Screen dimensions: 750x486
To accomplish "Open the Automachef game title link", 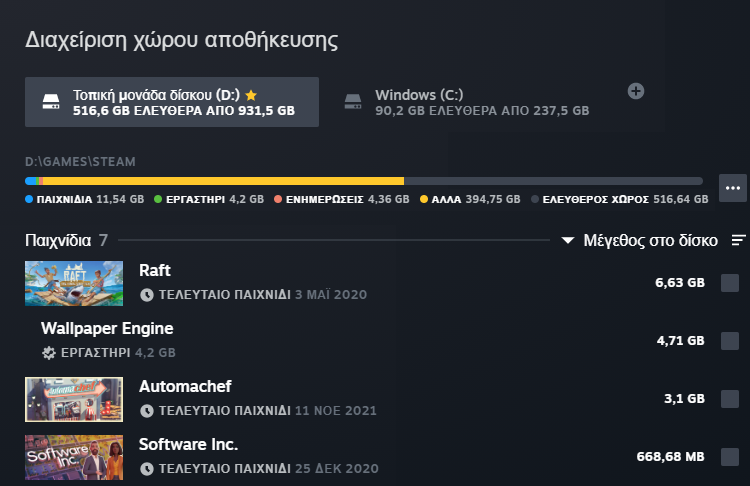I will click(185, 386).
